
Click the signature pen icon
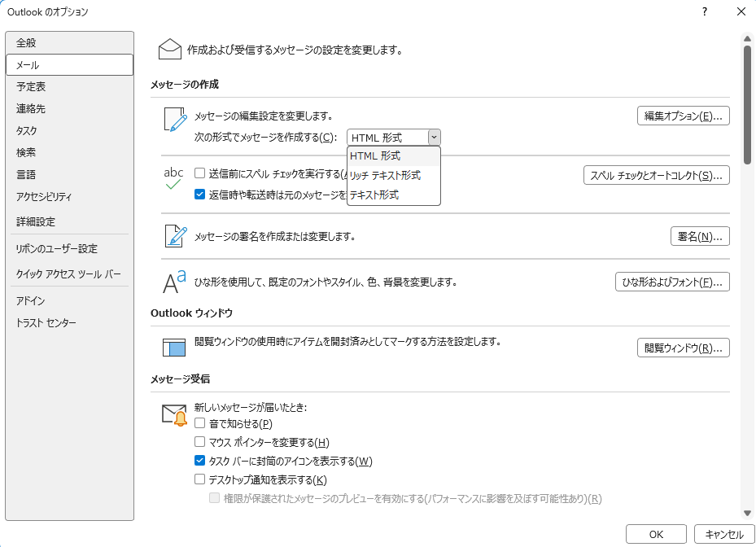(176, 236)
